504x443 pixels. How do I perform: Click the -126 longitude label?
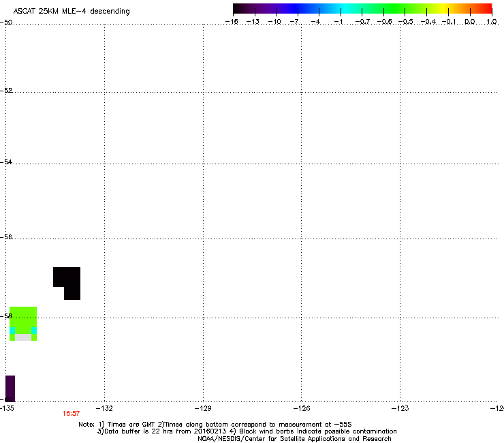pyautogui.click(x=302, y=408)
